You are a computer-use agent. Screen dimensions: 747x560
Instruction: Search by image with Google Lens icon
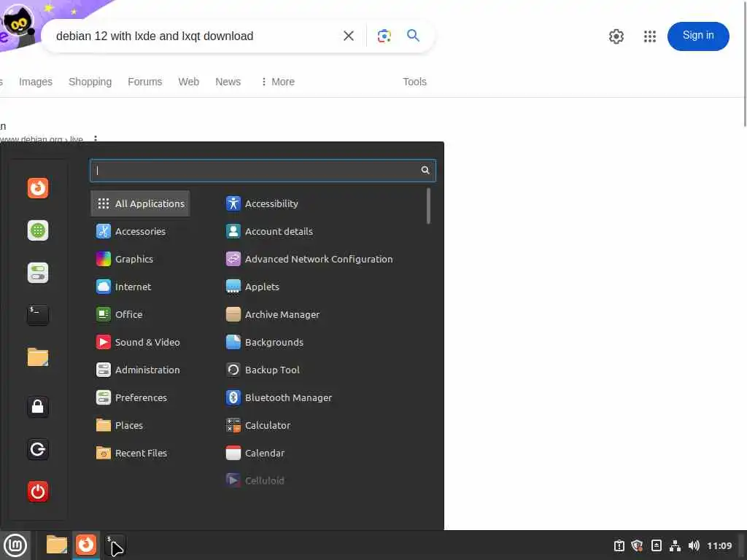(x=384, y=36)
